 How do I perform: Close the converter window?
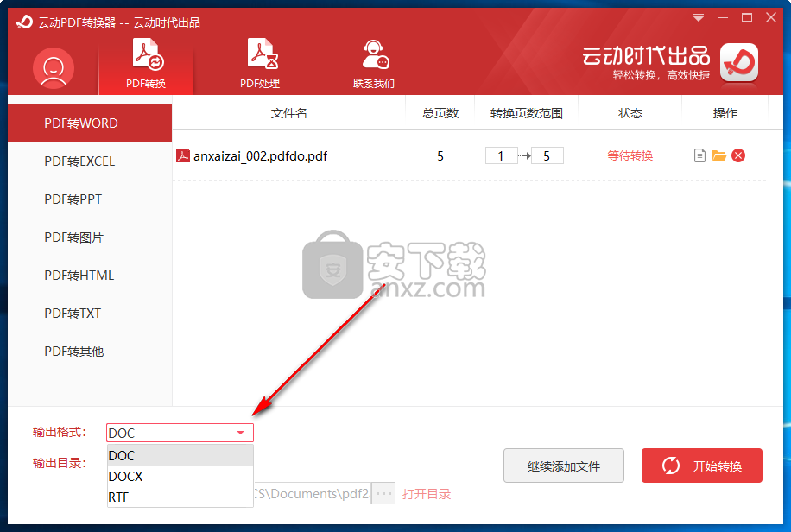(771, 17)
